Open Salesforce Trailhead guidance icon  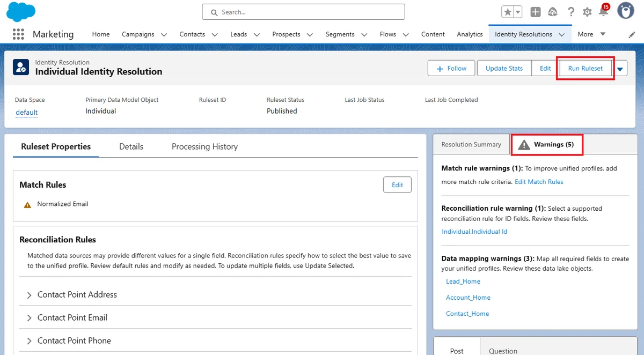[x=553, y=12]
